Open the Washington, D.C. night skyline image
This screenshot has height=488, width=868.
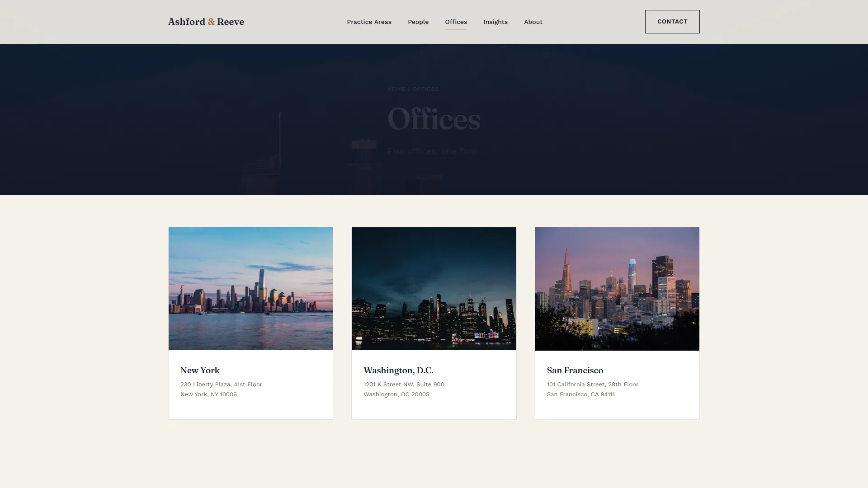pyautogui.click(x=434, y=289)
